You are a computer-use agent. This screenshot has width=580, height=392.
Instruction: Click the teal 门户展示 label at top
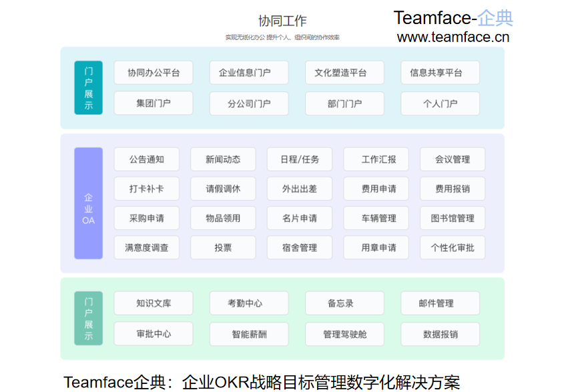pos(89,87)
